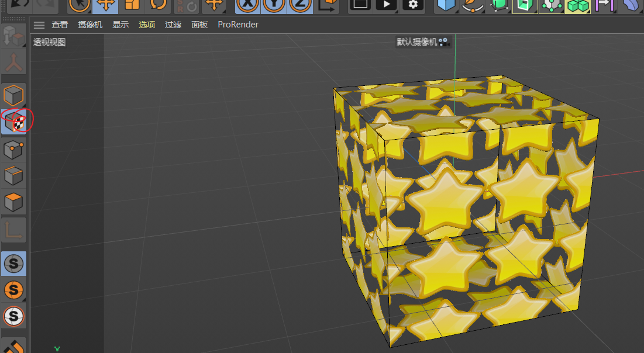
Task: Select the Texture mode cube icon
Action: point(14,122)
